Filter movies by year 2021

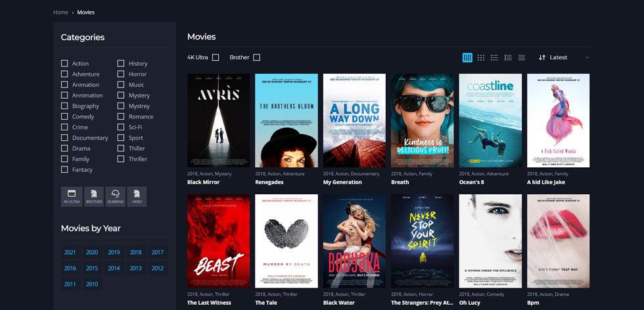coord(70,253)
